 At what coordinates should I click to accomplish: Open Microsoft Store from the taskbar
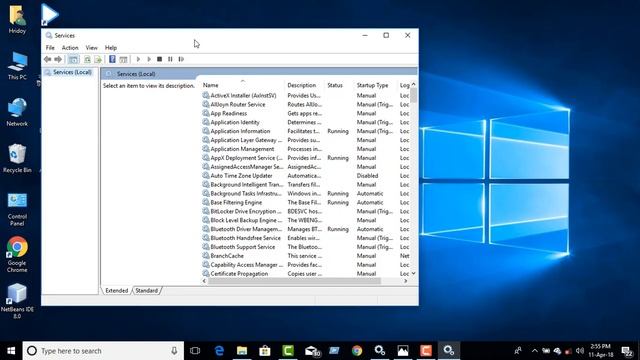[265, 351]
